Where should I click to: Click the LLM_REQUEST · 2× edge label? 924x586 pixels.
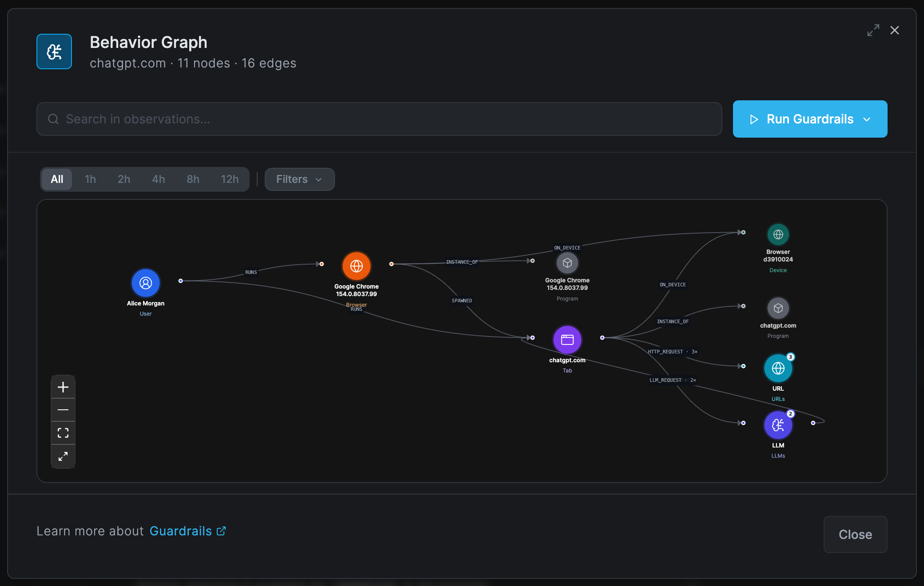673,380
